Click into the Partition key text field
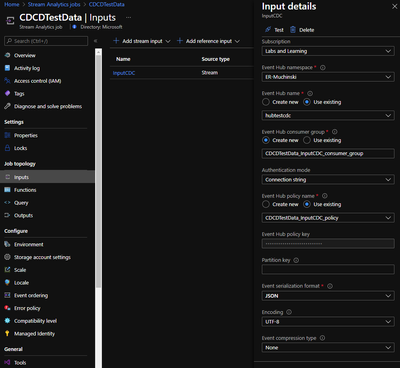Image resolution: width=400 pixels, height=368 pixels. point(328,270)
